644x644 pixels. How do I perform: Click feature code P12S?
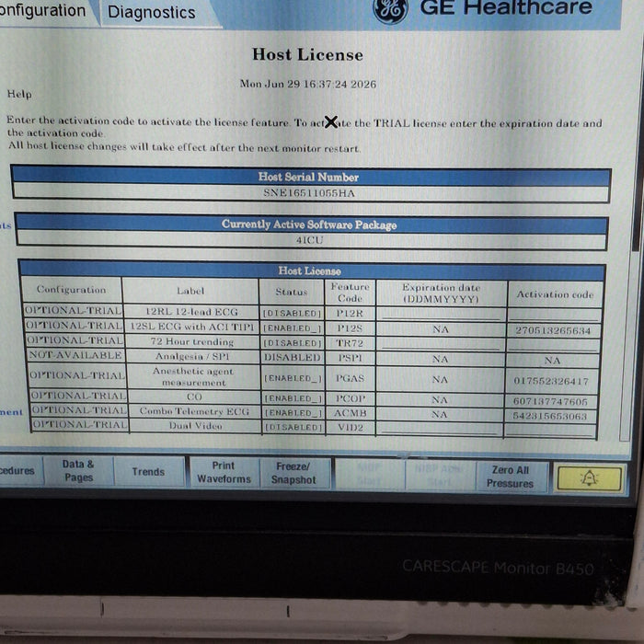350,328
